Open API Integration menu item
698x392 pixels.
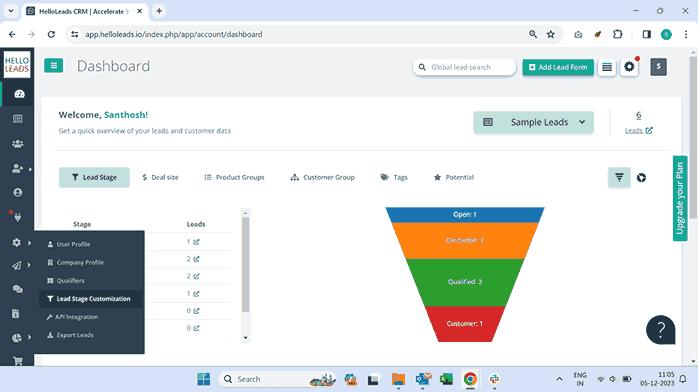pyautogui.click(x=72, y=317)
